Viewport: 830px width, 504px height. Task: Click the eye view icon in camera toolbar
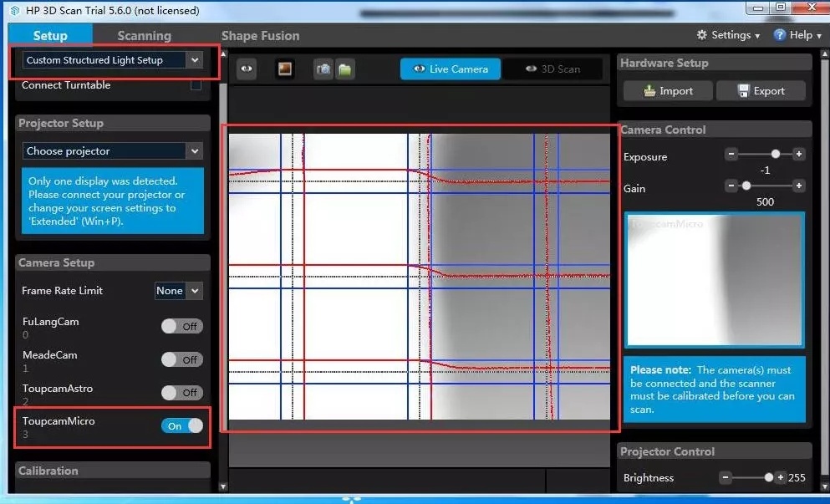coord(247,69)
